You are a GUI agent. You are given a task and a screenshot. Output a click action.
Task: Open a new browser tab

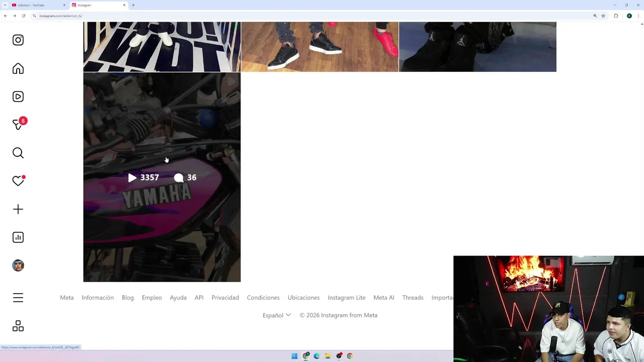click(x=133, y=5)
